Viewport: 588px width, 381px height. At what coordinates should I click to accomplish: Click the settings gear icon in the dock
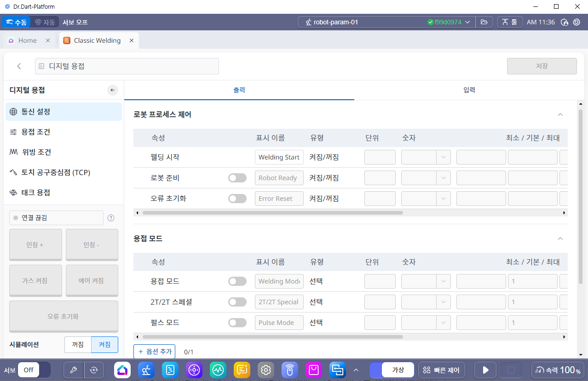click(265, 370)
